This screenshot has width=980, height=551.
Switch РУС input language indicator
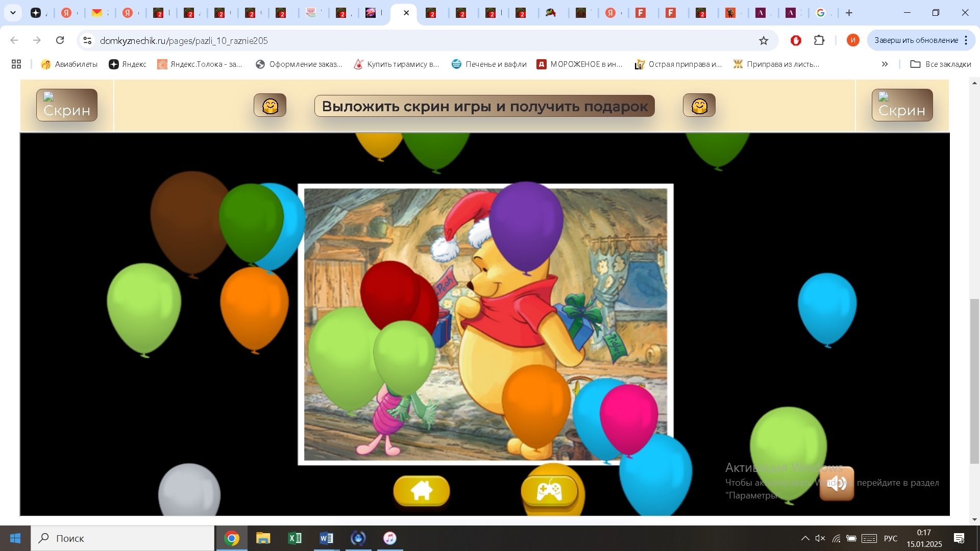click(x=891, y=538)
